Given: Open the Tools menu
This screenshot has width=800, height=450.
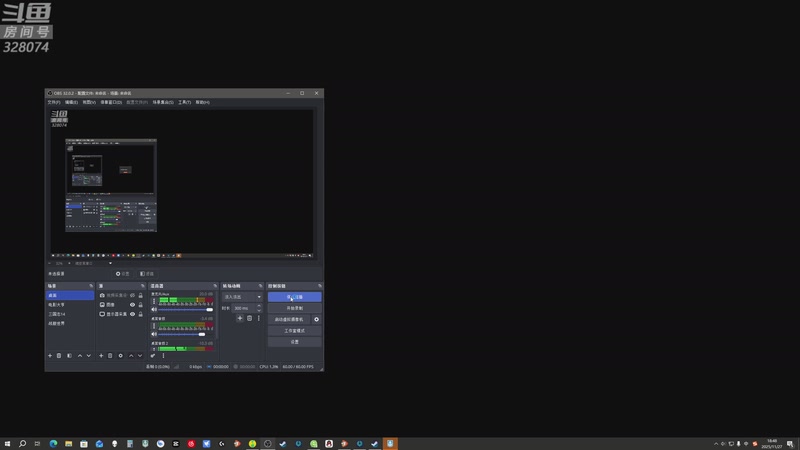Looking at the screenshot, I should click(x=184, y=102).
